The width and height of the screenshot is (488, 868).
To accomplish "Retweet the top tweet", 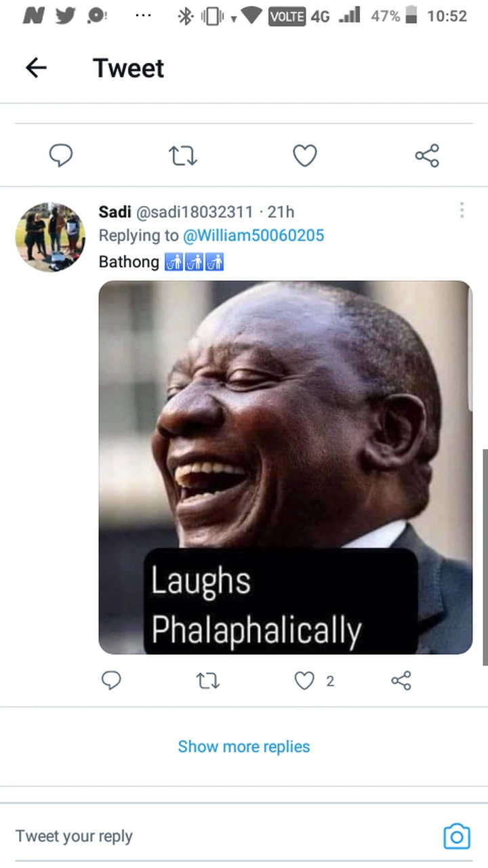I will tap(183, 157).
